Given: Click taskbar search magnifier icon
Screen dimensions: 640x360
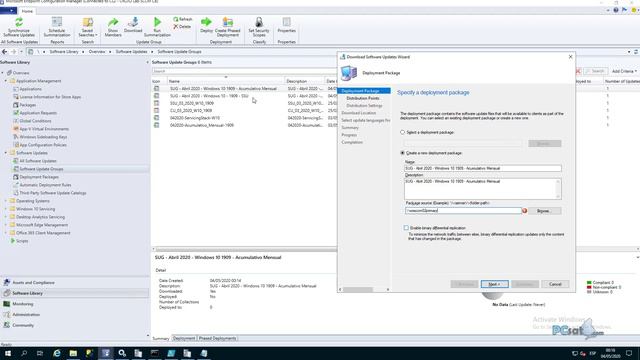Looking at the screenshot, I should coord(24,353).
